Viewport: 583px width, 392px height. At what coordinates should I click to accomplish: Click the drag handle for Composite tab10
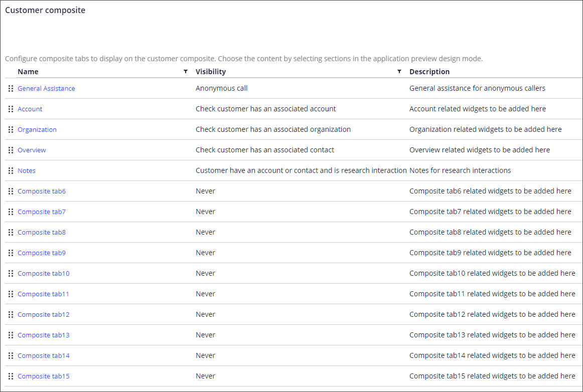click(x=11, y=274)
